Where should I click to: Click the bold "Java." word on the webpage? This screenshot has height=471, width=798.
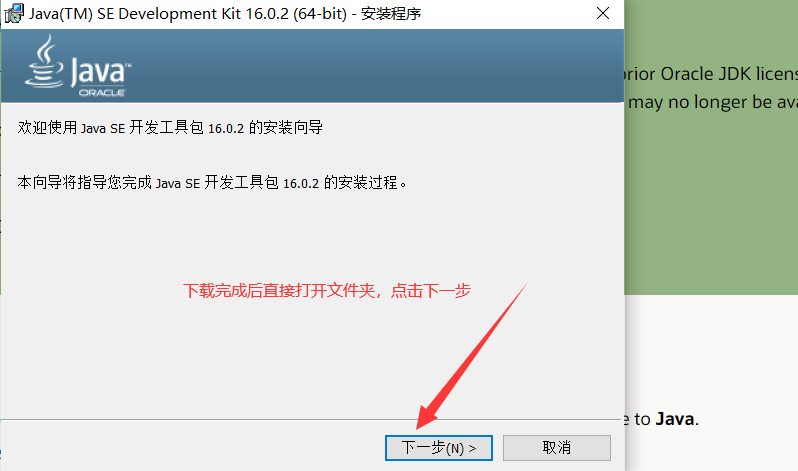(x=677, y=419)
